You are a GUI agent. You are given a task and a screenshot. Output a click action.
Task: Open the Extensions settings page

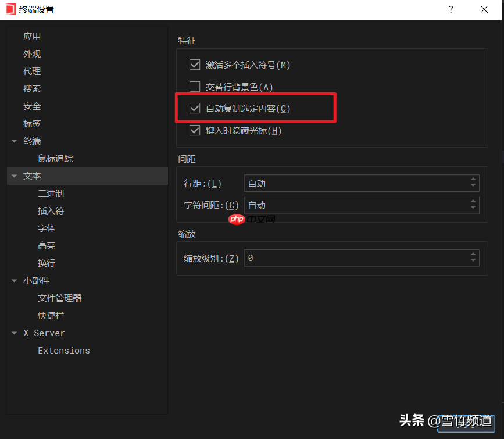click(64, 350)
